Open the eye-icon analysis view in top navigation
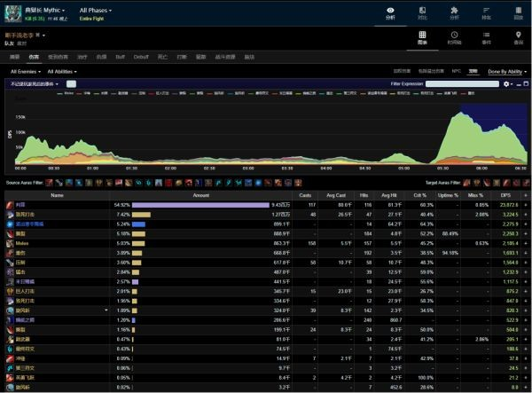Screen dimensions: 532x393 point(390,13)
